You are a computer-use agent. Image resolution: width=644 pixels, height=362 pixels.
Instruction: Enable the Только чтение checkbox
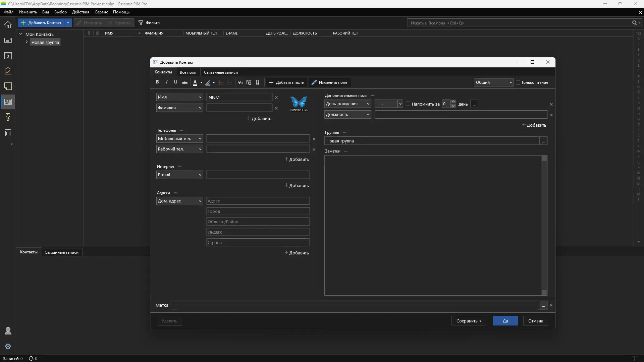click(518, 82)
